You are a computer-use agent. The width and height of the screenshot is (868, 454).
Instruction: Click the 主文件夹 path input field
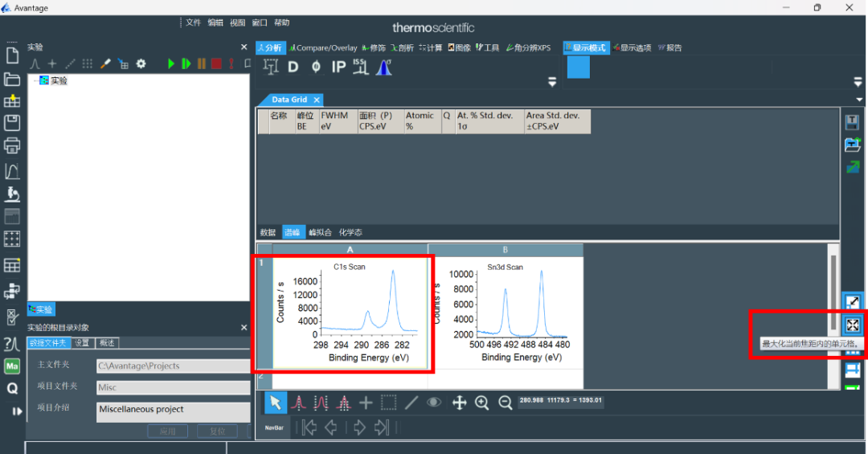click(x=174, y=366)
